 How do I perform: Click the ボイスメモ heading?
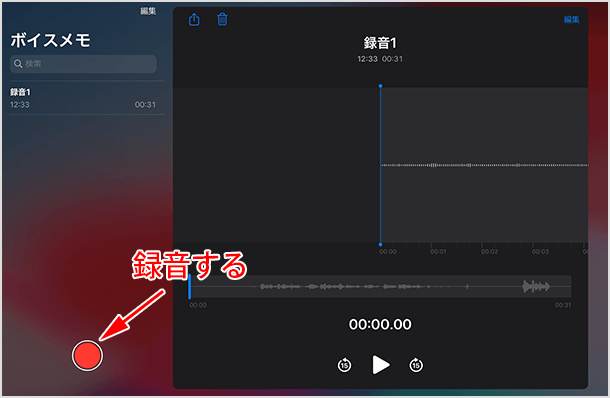(x=51, y=40)
